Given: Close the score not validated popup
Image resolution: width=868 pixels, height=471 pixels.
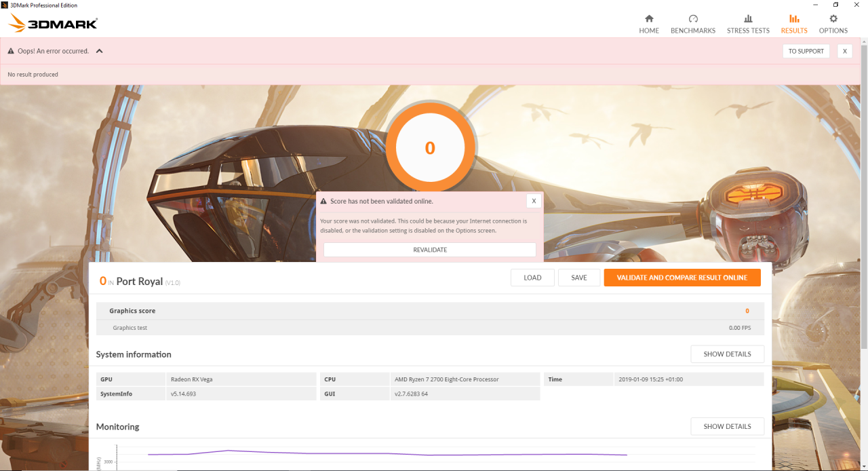Looking at the screenshot, I should pos(534,201).
